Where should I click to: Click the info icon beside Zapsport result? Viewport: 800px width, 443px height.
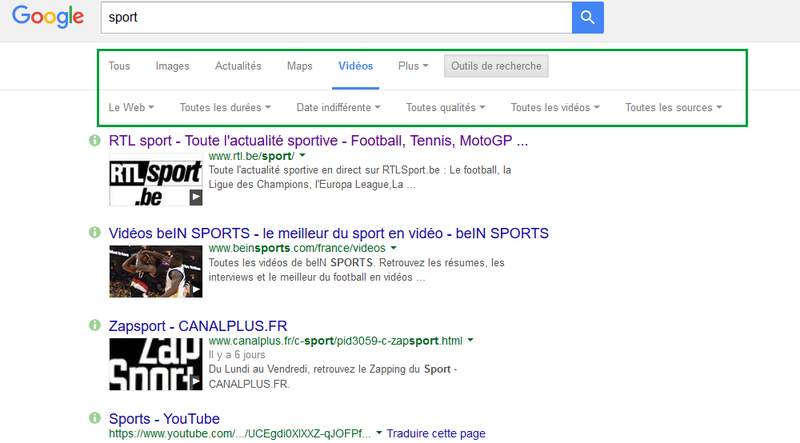point(95,325)
